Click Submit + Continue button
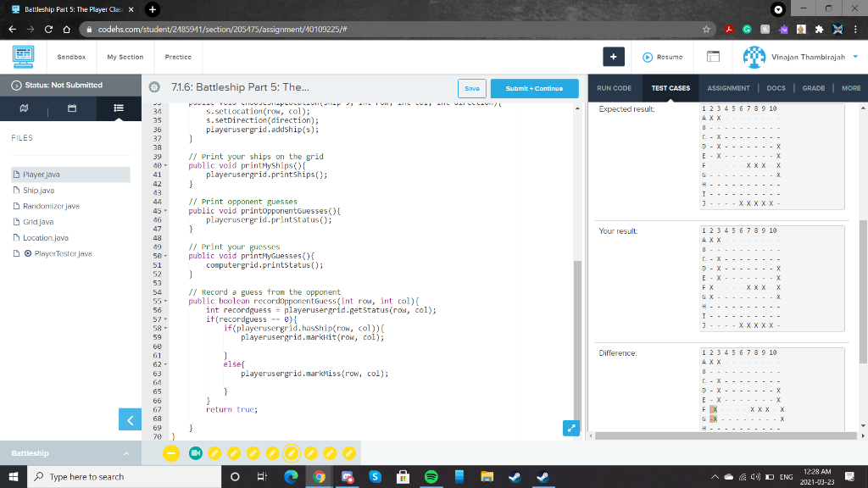 click(x=534, y=88)
